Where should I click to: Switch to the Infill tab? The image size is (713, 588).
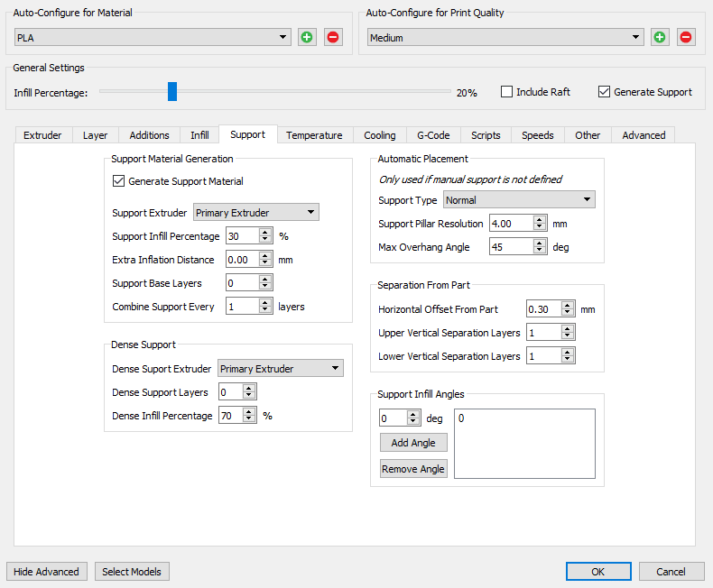coord(199,135)
